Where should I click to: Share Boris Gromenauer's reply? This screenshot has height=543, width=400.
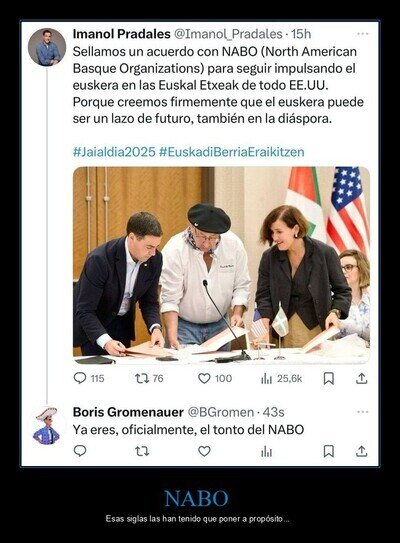coord(361,451)
